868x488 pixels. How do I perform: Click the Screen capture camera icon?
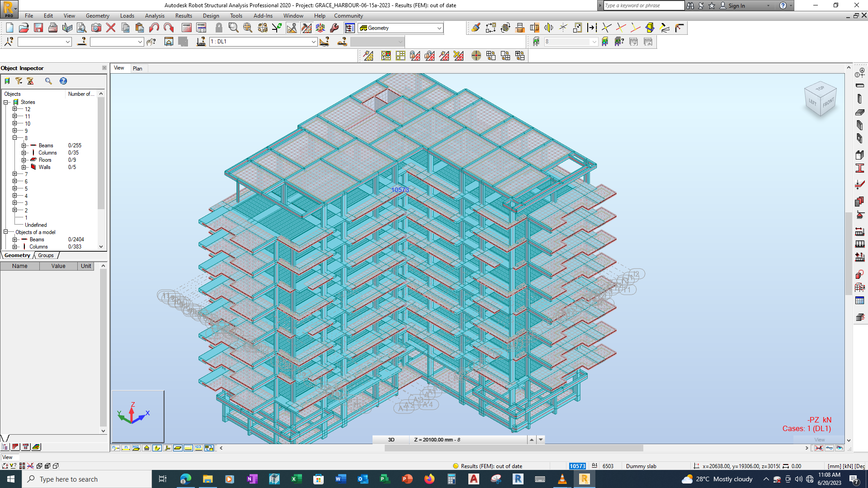96,28
